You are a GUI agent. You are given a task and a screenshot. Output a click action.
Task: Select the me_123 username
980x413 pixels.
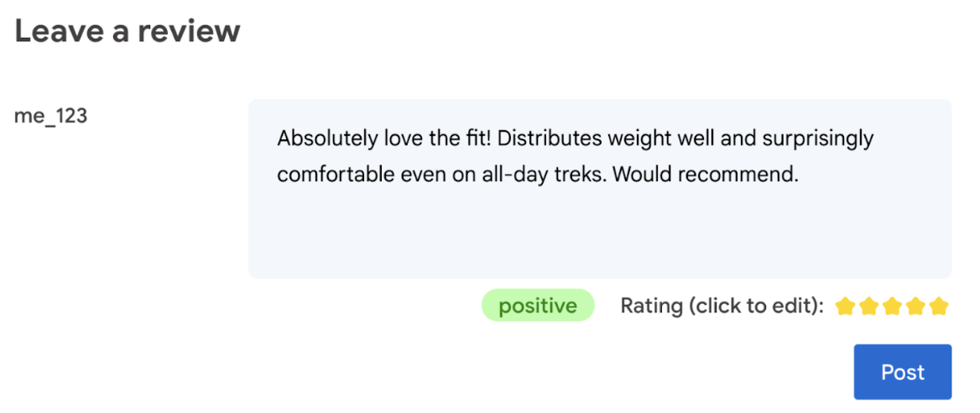click(x=50, y=117)
